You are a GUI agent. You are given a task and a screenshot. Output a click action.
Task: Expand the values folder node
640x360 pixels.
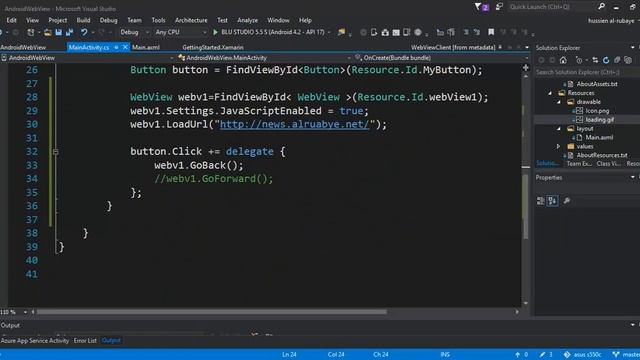tap(559, 146)
